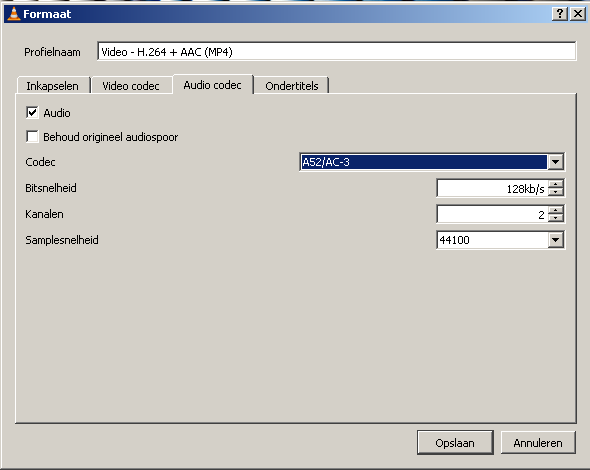Screen dimensions: 590x470
Task: Close the Formaat dialog window
Action: pyautogui.click(x=578, y=14)
